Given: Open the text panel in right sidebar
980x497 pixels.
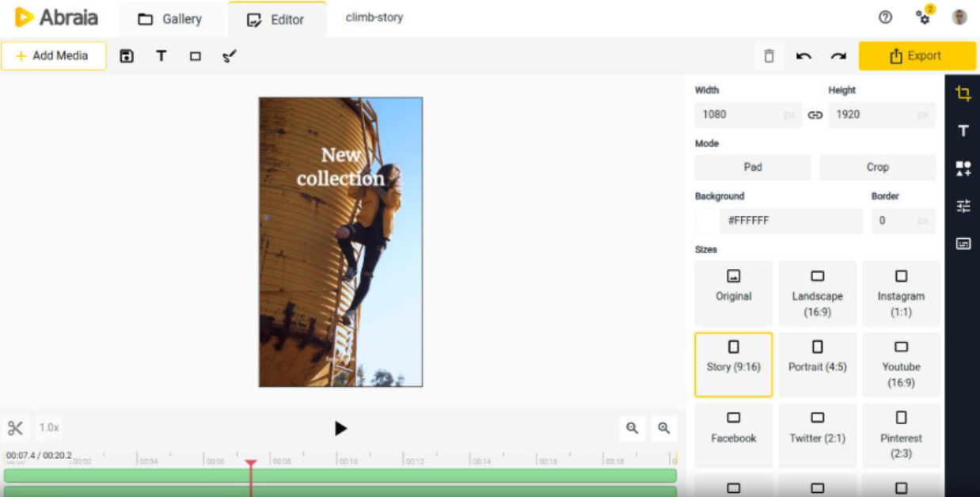Looking at the screenshot, I should point(963,131).
